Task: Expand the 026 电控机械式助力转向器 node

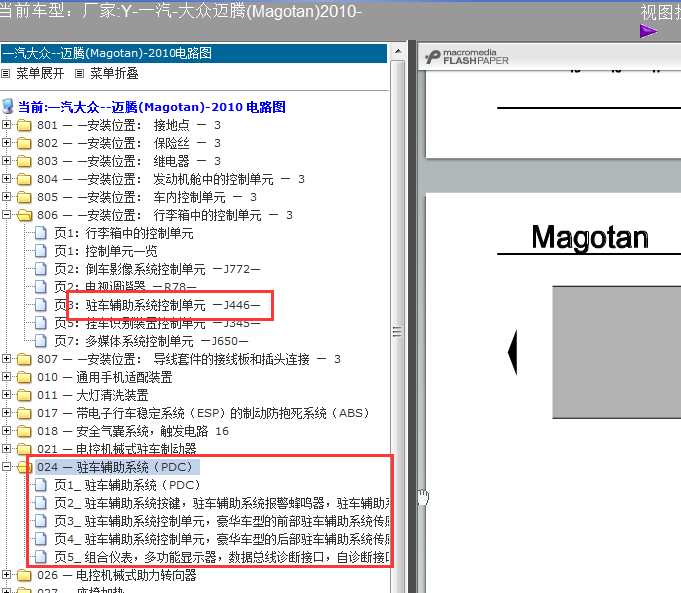Action: [x=6, y=575]
